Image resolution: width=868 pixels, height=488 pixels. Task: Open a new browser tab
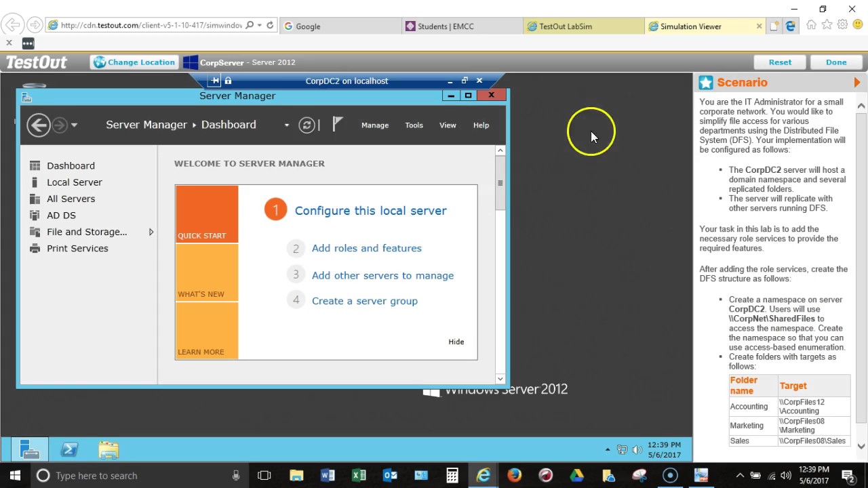(x=774, y=26)
